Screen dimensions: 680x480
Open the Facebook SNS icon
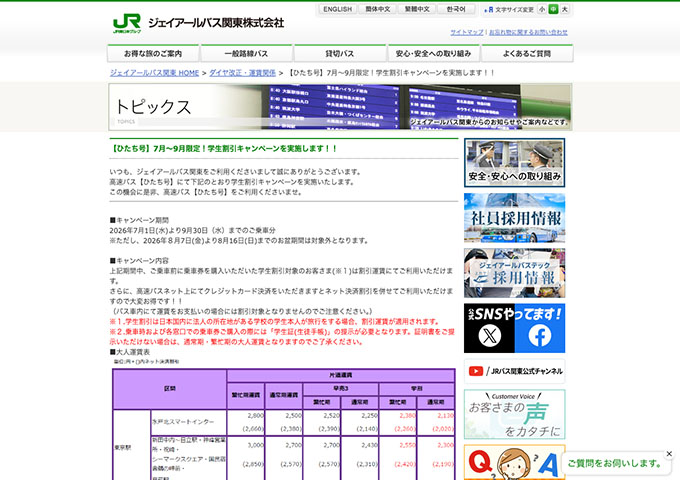click(539, 335)
